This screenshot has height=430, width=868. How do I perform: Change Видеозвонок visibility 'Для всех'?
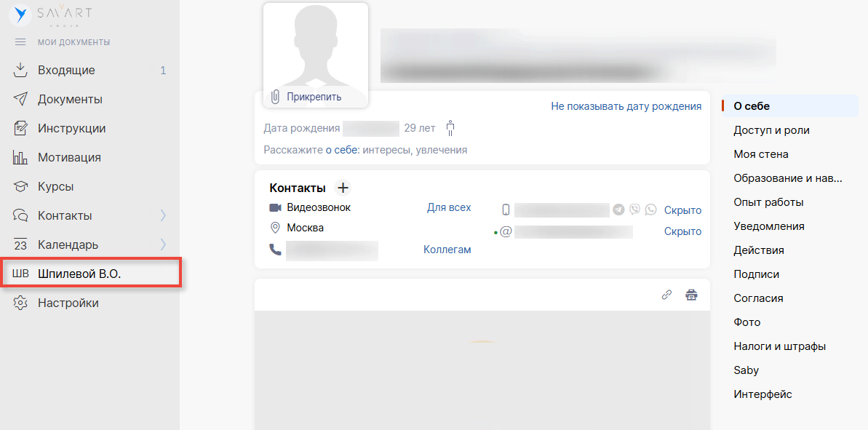pos(448,207)
